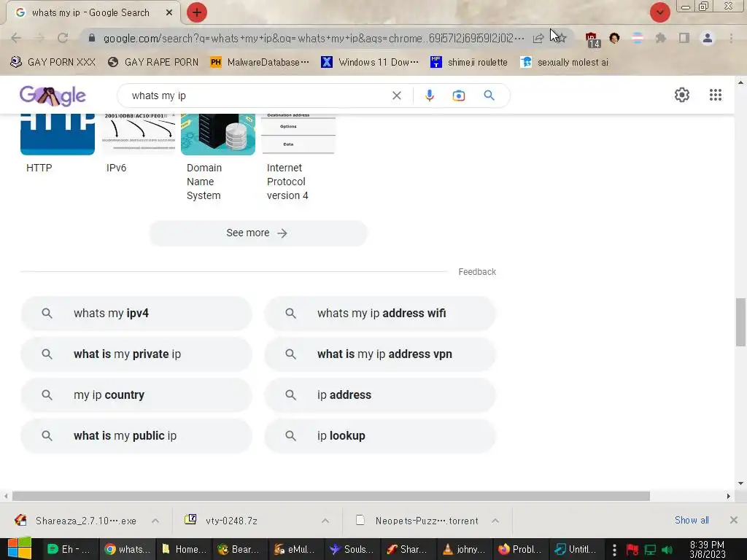The image size is (747, 560).
Task: Click Show all downloads
Action: point(692,520)
